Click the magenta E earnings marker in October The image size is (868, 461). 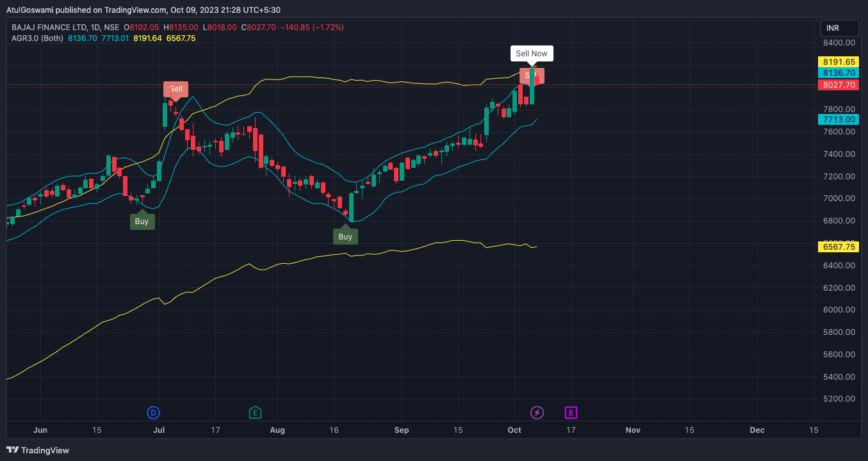pos(571,412)
